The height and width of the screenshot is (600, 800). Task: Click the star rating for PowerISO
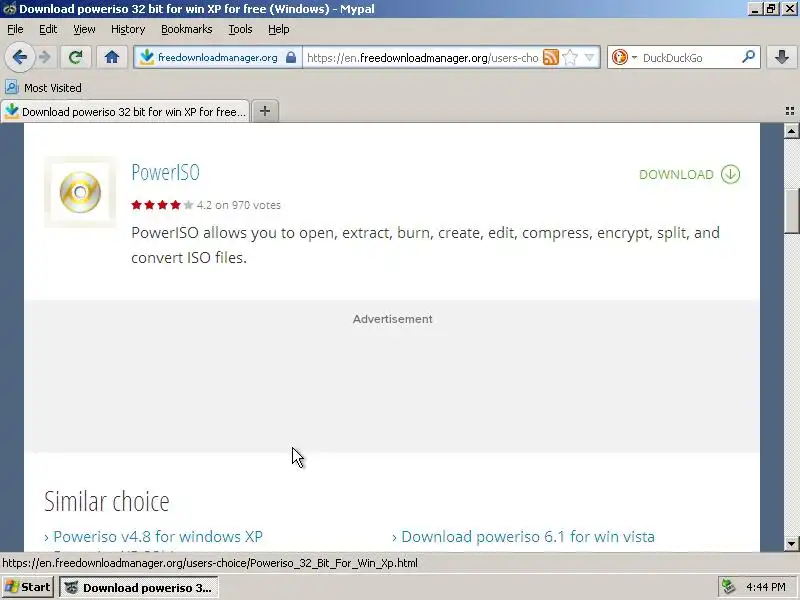pyautogui.click(x=162, y=205)
